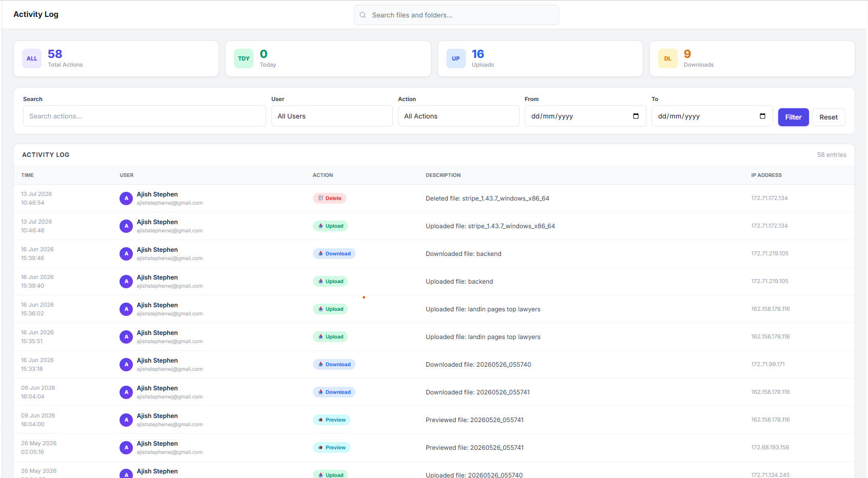This screenshot has height=478, width=868.
Task: Click 'Downloaded file: backend' description
Action: click(x=464, y=254)
